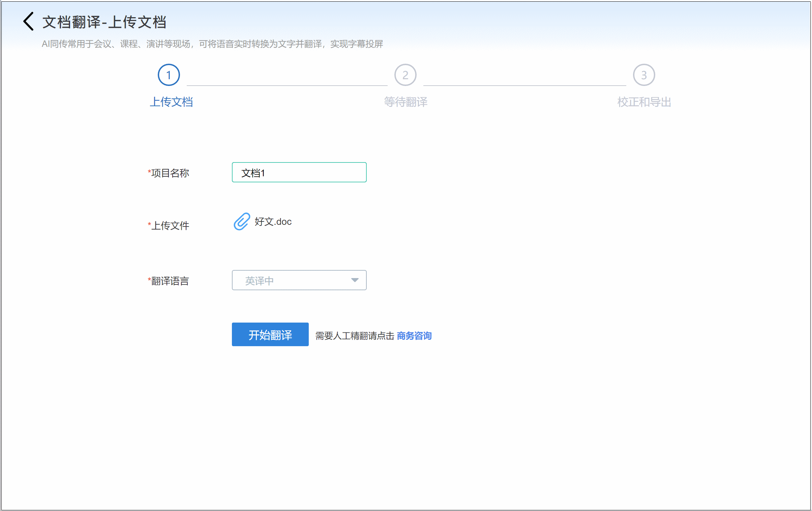Click the 翻译语言 field label
The width and height of the screenshot is (812, 511).
pos(168,281)
